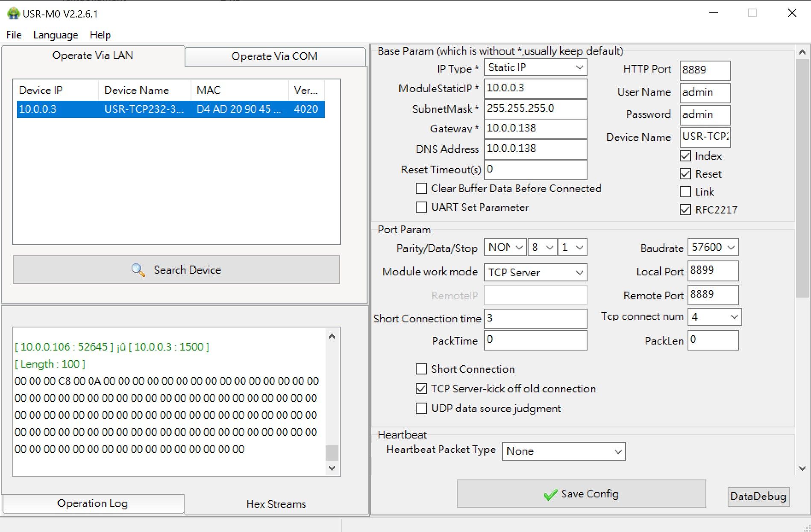Click the settings panel scroll-up arrow
Image resolution: width=811 pixels, height=532 pixels.
pyautogui.click(x=802, y=53)
